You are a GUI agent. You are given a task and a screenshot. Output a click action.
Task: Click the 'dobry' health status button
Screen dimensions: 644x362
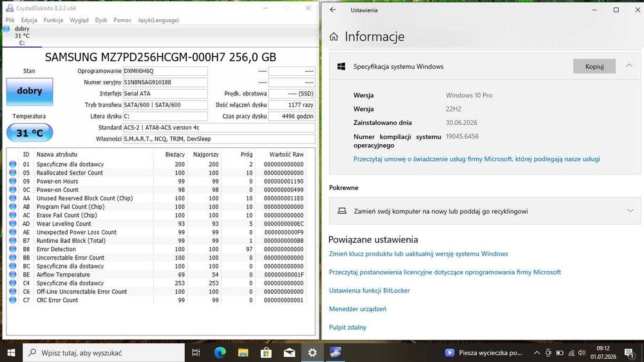[x=30, y=91]
